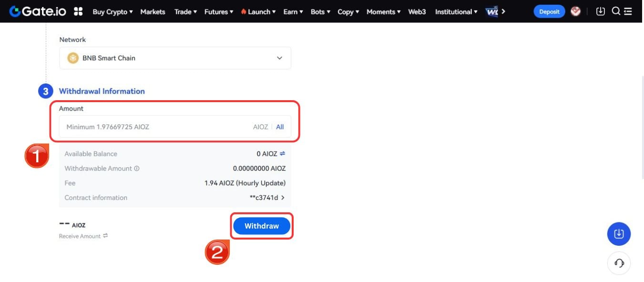The height and width of the screenshot is (282, 644).
Task: Open the Launch menu with flame icon
Action: 258,12
